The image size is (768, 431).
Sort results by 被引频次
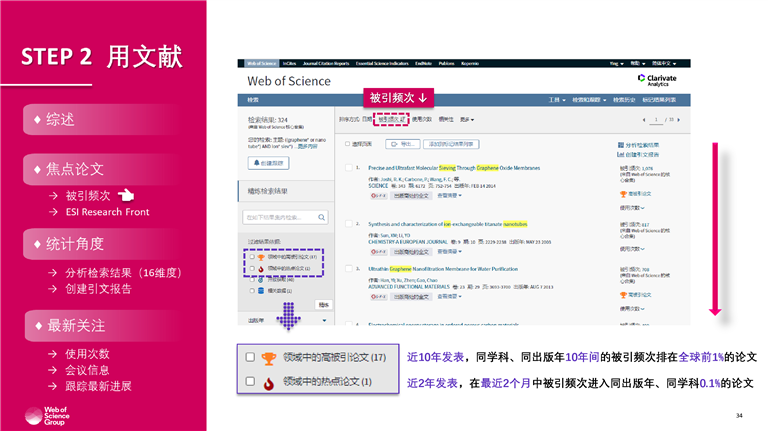pyautogui.click(x=391, y=120)
